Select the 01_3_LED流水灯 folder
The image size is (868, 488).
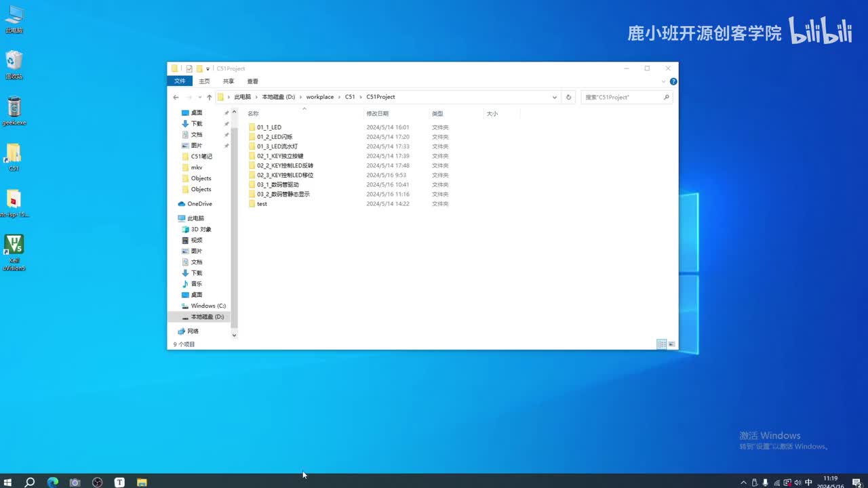(x=277, y=146)
